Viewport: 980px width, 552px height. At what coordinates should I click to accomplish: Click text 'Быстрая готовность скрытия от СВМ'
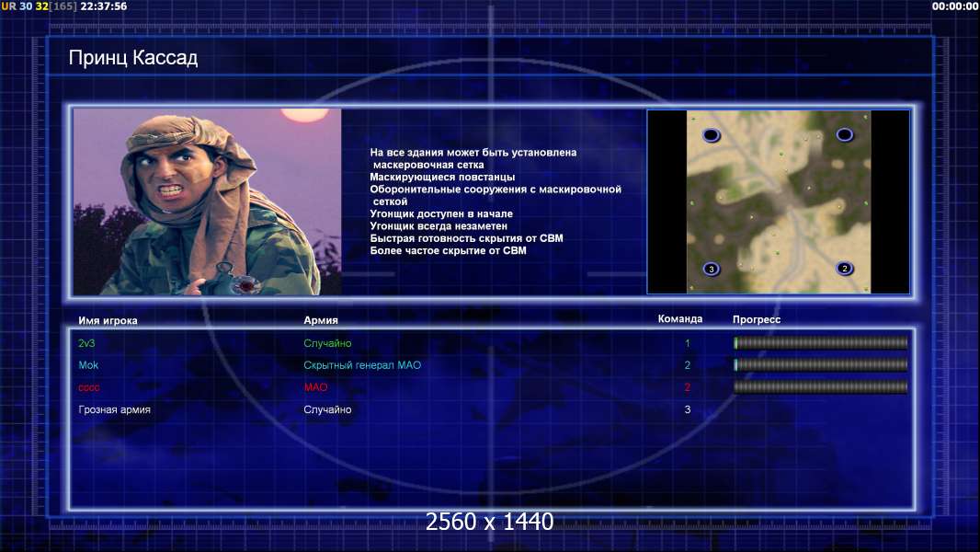click(x=466, y=238)
